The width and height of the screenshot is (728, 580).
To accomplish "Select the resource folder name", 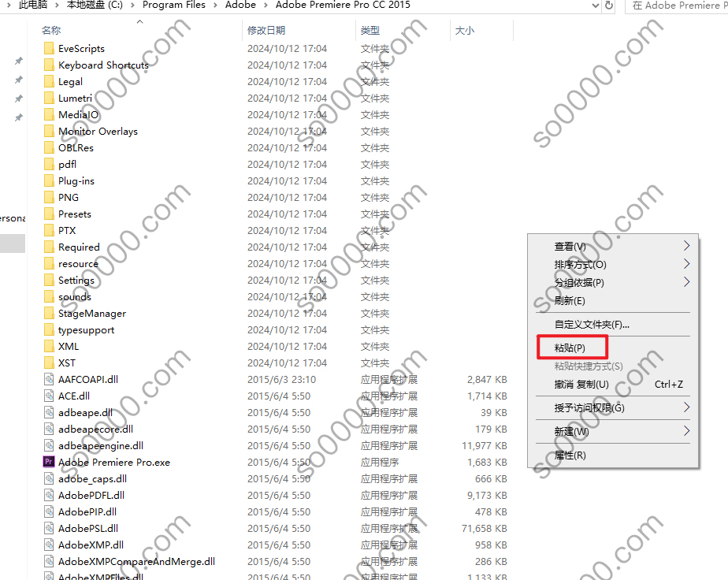I will click(78, 264).
